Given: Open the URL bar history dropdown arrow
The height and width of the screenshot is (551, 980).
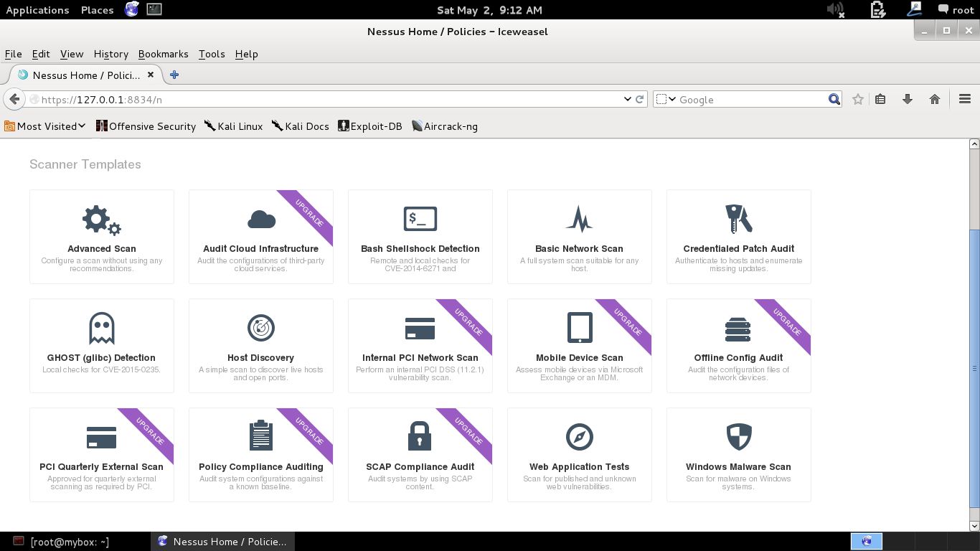Looking at the screenshot, I should point(627,100).
